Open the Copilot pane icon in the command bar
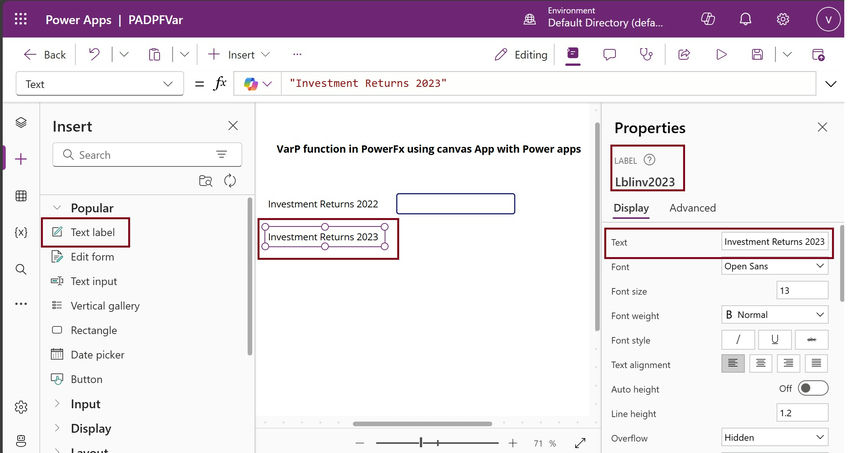 [x=572, y=54]
